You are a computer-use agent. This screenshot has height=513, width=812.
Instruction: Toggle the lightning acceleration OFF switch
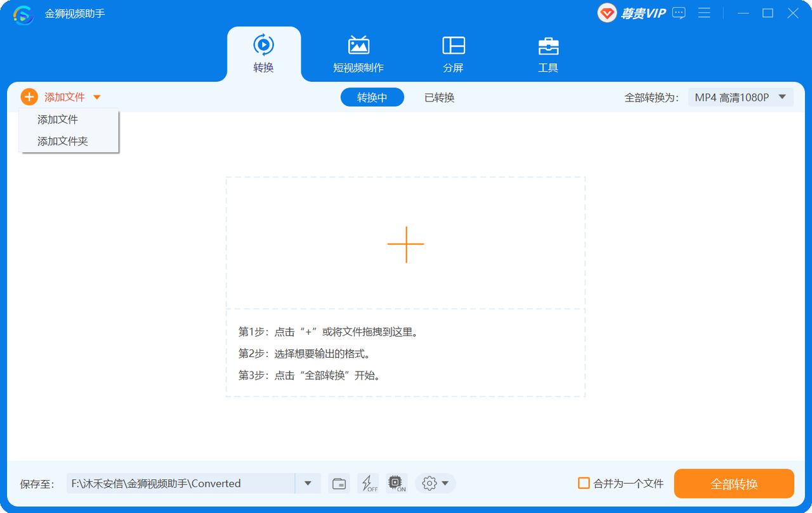pos(368,484)
